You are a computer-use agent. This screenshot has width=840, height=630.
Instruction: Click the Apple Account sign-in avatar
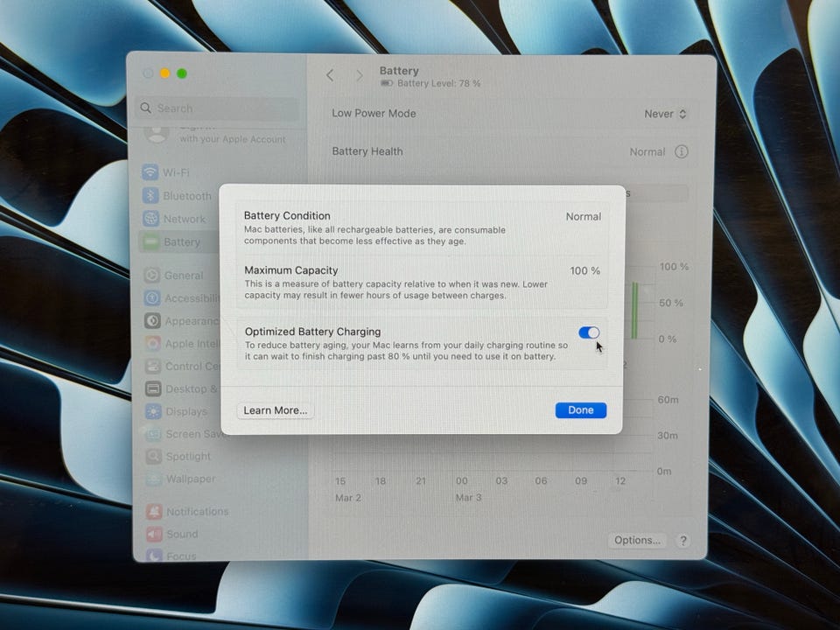pos(157,134)
